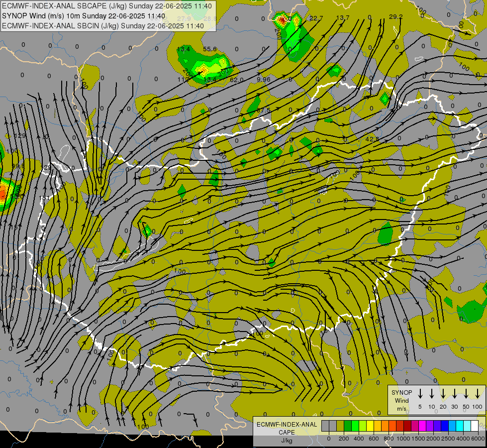Click the 'SYNOP' heading in the wind legend
487x448 pixels.
pos(401,392)
